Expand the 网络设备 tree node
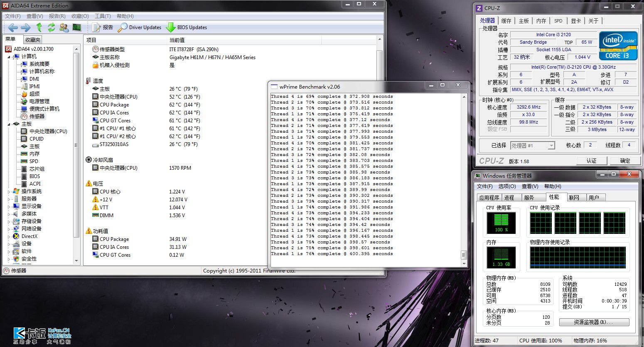 click(9, 229)
